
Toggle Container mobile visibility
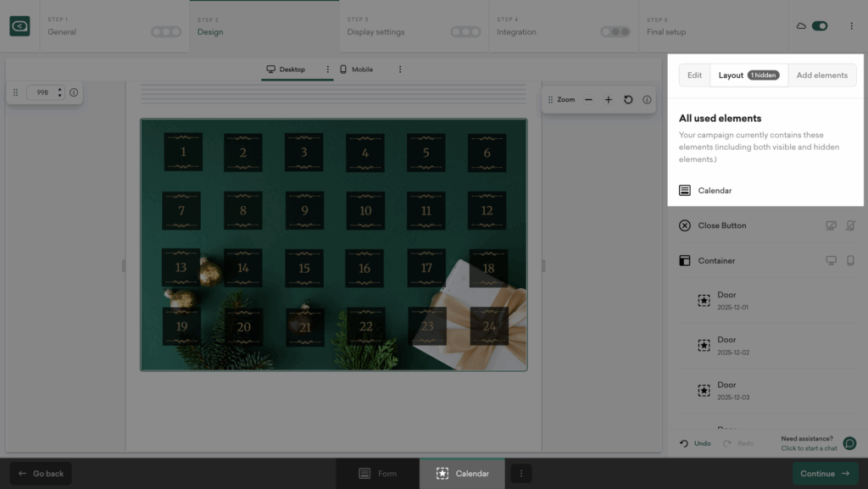point(850,261)
